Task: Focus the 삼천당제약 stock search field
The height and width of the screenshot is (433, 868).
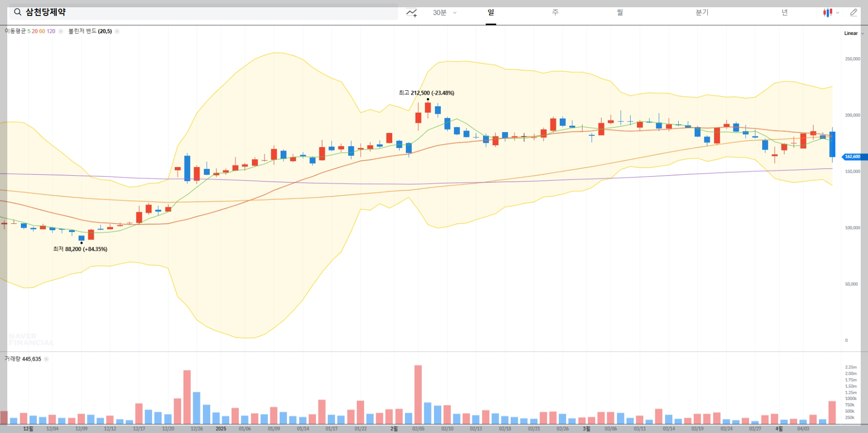Action: (203, 12)
